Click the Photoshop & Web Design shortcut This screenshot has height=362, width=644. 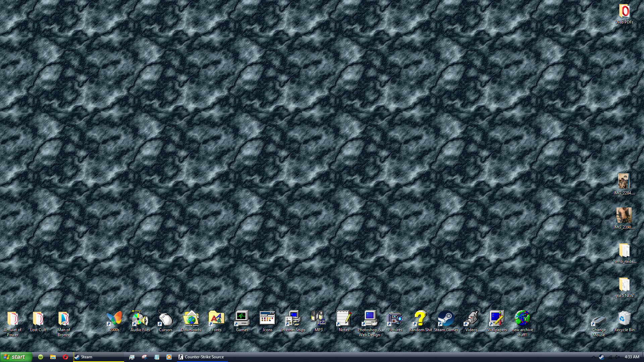point(369,319)
